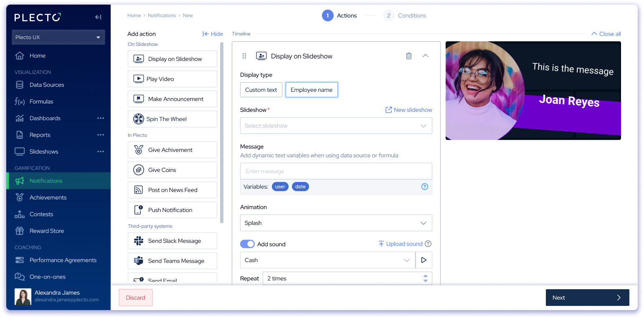Viewport: 644px width, 318px height.
Task: Go to the Conditions step
Action: point(405,15)
